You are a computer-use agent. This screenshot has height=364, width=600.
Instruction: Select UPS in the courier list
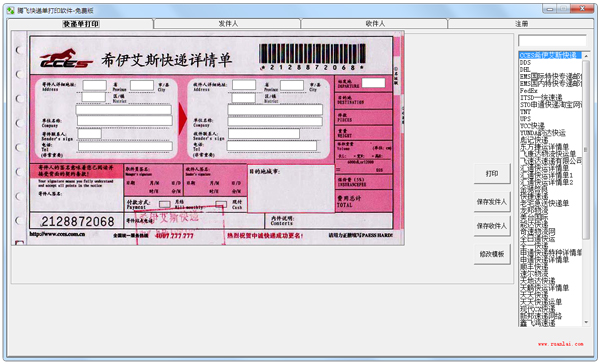pyautogui.click(x=550, y=119)
